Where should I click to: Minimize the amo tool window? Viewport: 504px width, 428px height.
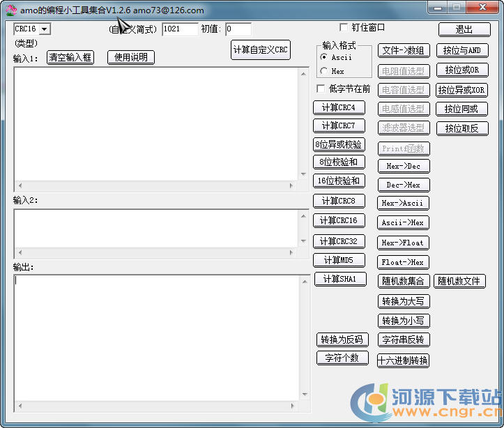click(438, 8)
